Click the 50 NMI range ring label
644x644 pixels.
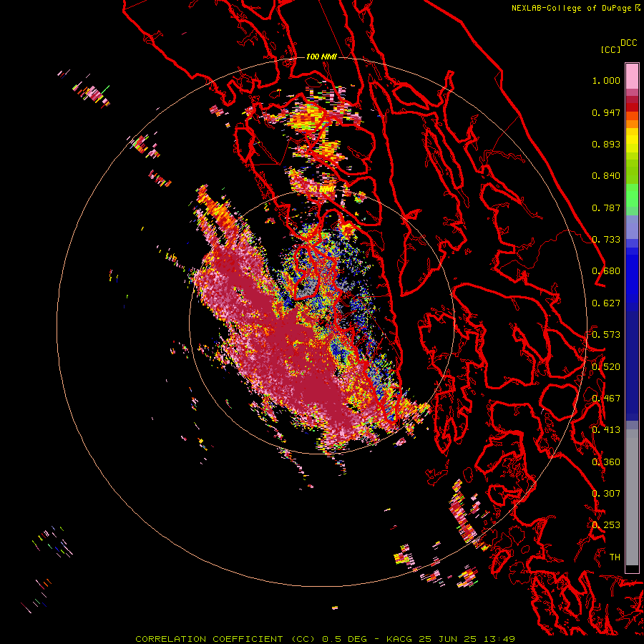(321, 189)
